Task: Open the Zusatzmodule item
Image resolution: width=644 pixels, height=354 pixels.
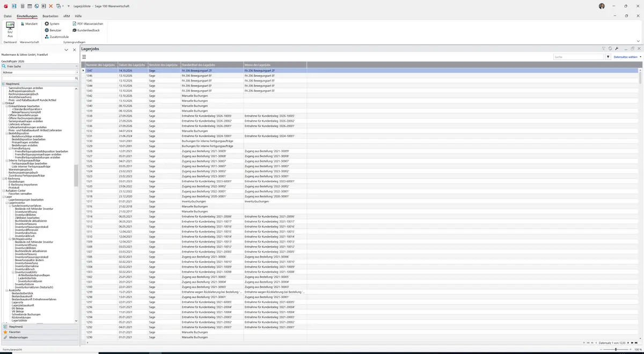Action: tap(56, 36)
